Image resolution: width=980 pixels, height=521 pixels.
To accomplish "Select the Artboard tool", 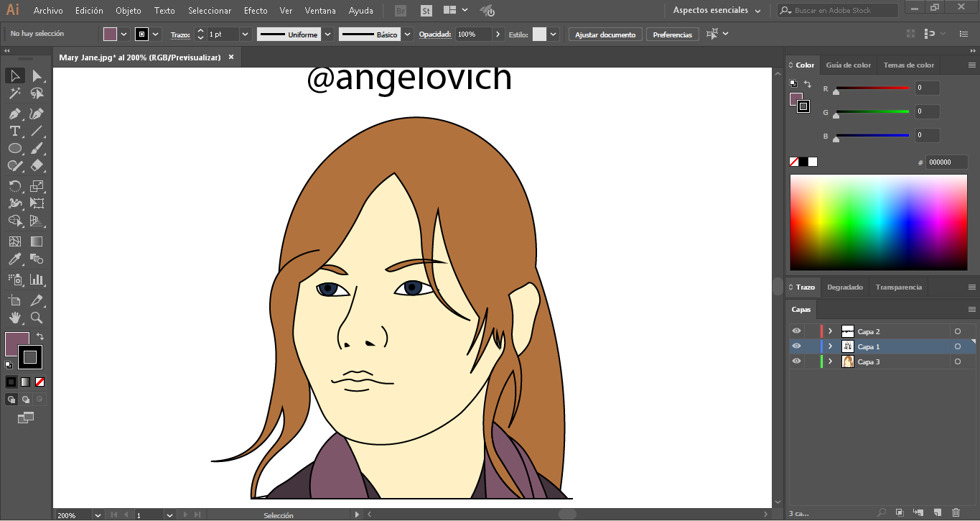I will pyautogui.click(x=14, y=300).
